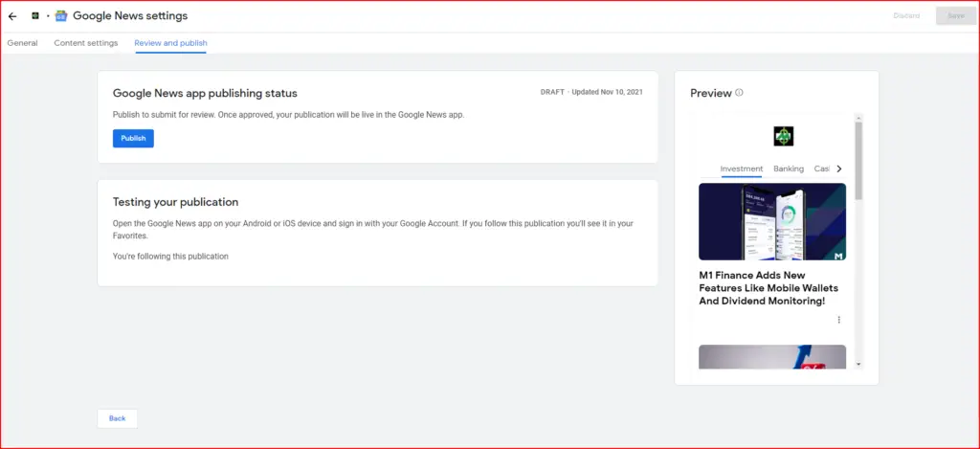
Task: Click the DRAFT status label
Action: coord(552,92)
